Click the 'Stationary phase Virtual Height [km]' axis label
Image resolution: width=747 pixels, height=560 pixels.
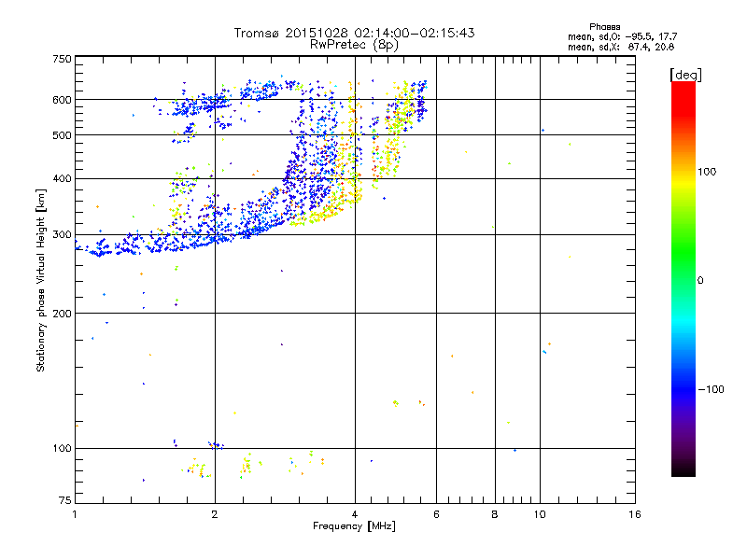point(40,280)
